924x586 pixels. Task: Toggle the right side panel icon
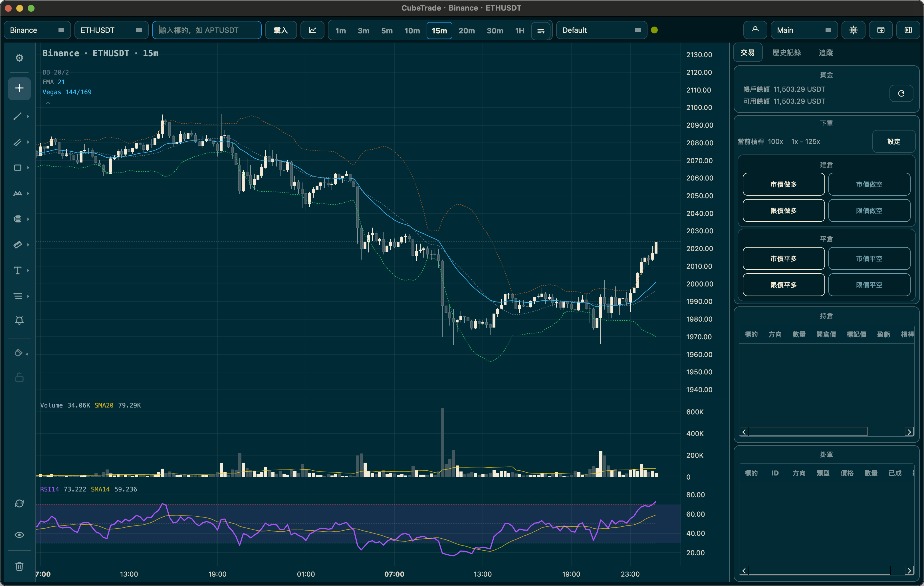pos(908,30)
